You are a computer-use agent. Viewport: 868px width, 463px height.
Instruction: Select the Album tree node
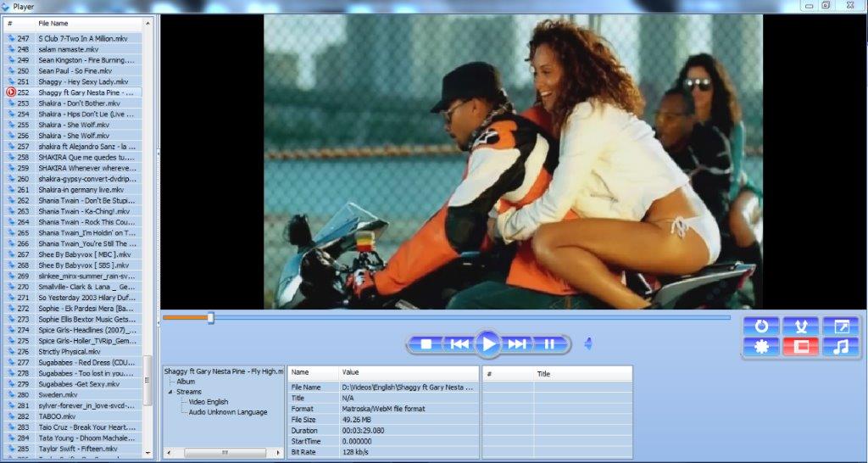[x=186, y=382]
